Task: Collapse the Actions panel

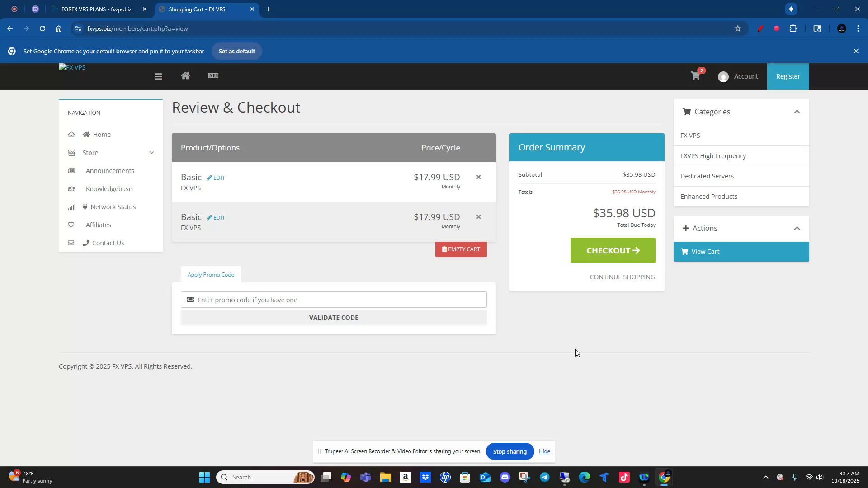Action: pos(797,228)
